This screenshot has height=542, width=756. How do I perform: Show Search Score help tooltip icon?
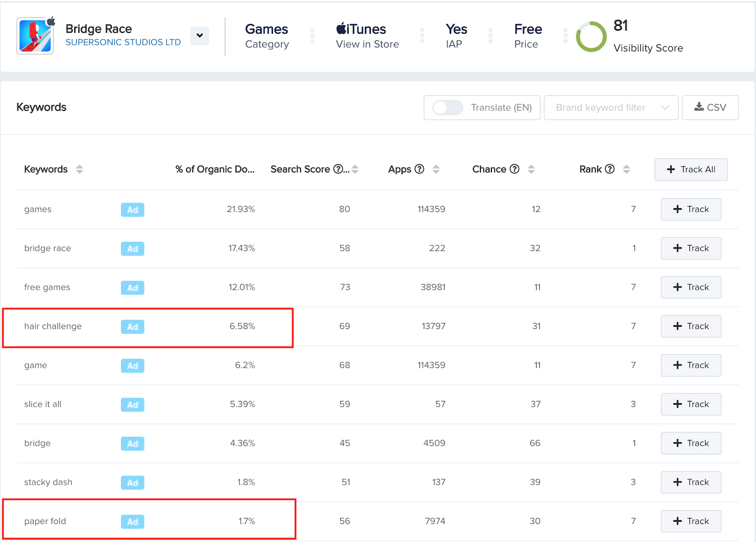point(338,169)
